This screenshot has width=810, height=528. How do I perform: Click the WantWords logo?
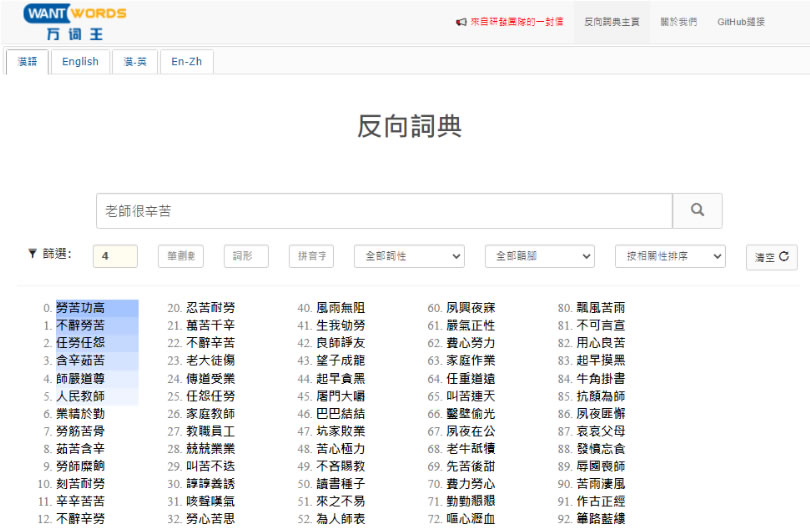(x=75, y=21)
